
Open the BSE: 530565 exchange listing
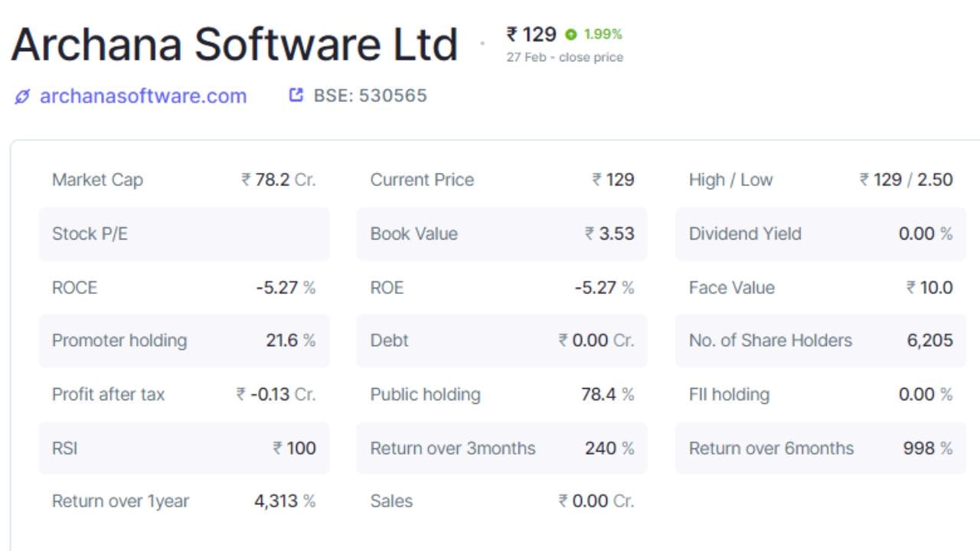pyautogui.click(x=369, y=95)
